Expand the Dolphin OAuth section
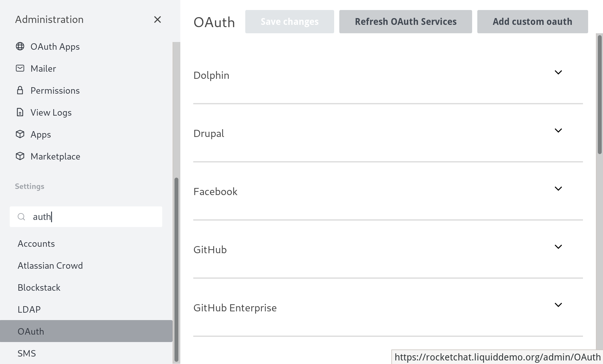This screenshot has height=364, width=603. pos(558,72)
